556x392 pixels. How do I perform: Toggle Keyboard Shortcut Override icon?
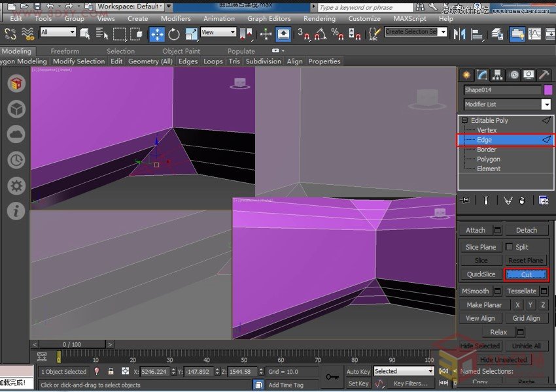coord(283,35)
